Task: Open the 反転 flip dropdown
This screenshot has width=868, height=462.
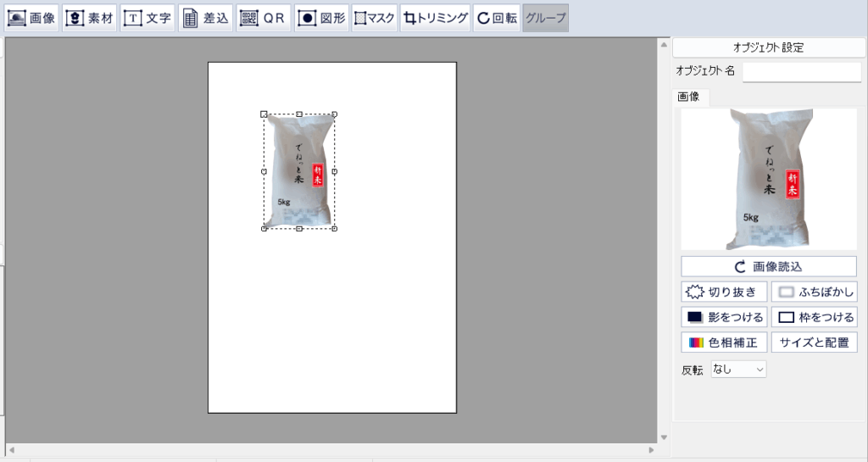Action: coord(738,370)
